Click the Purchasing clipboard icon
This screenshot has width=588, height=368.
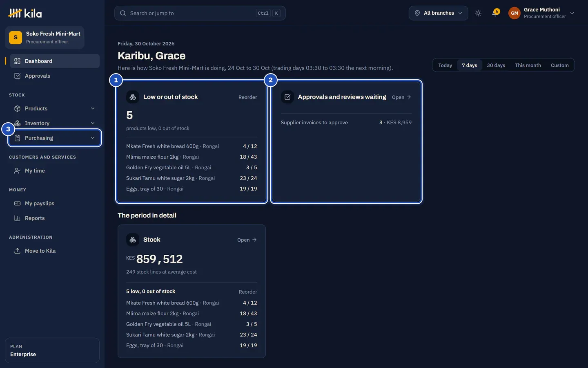click(x=17, y=138)
